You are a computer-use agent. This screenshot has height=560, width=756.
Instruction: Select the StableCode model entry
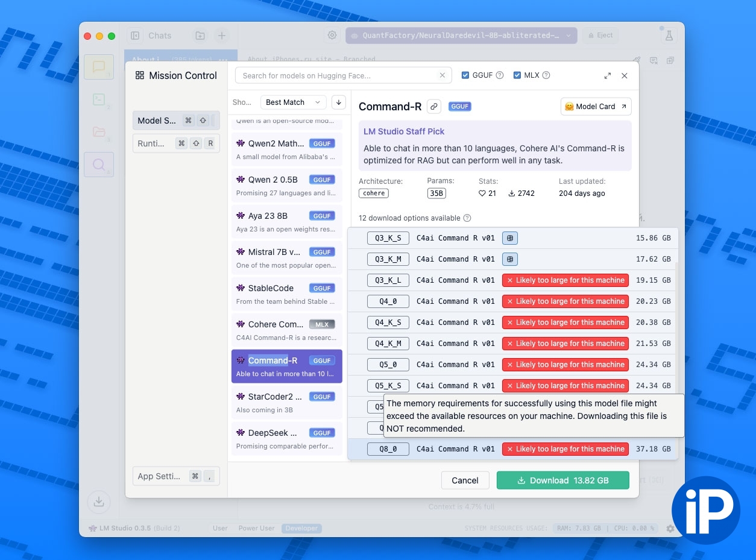coord(287,294)
